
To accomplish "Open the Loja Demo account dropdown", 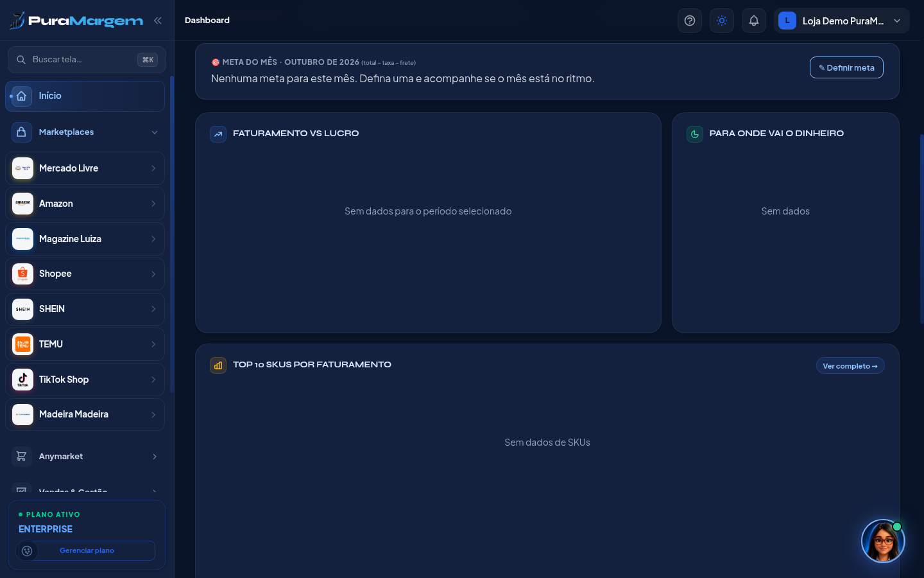I will tap(842, 21).
